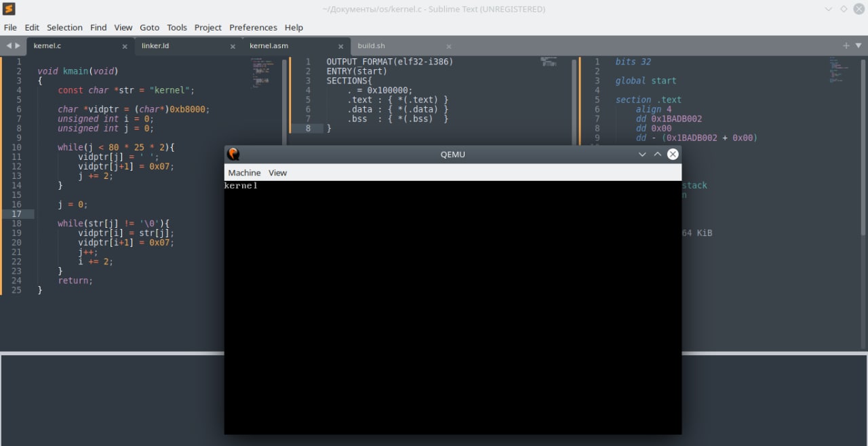Close the build.sh tab
This screenshot has width=868, height=446.
click(x=450, y=47)
